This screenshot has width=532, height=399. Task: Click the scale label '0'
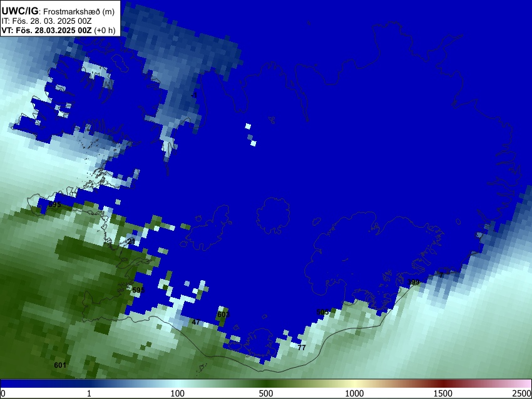pyautogui.click(x=3, y=393)
